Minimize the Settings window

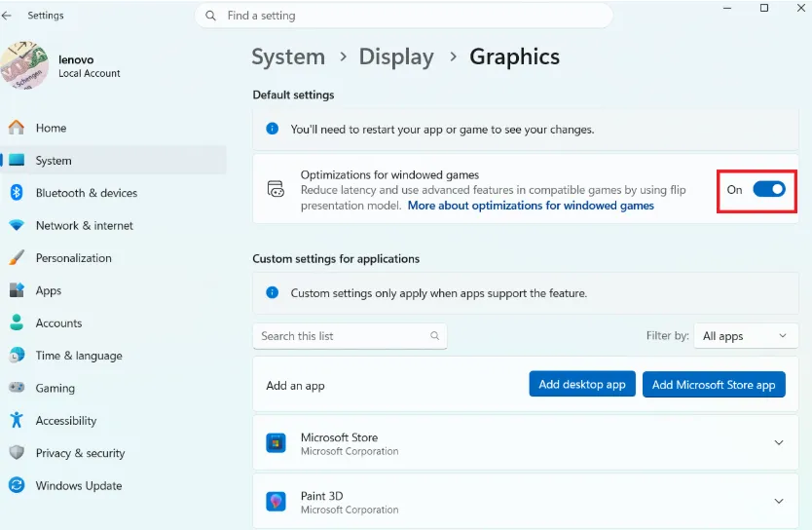(x=727, y=8)
